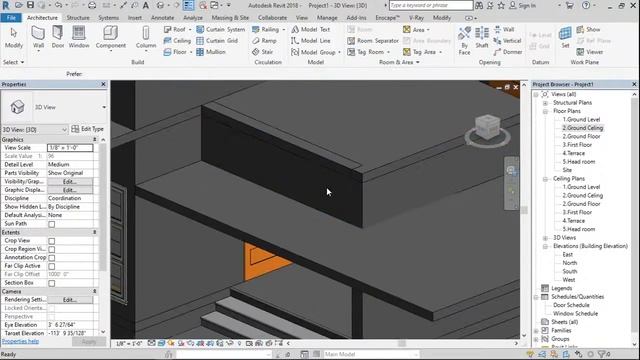Switch to the Massing & Site tab

pos(230,18)
